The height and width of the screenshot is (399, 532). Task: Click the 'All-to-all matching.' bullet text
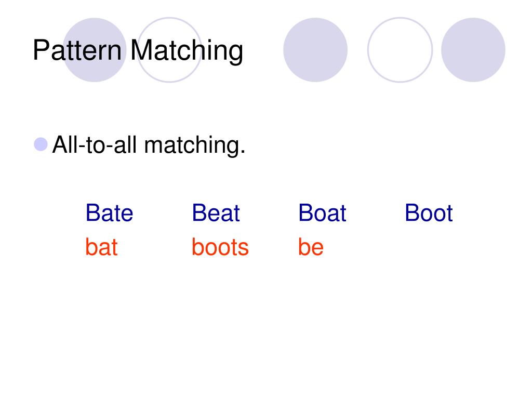coord(149,145)
